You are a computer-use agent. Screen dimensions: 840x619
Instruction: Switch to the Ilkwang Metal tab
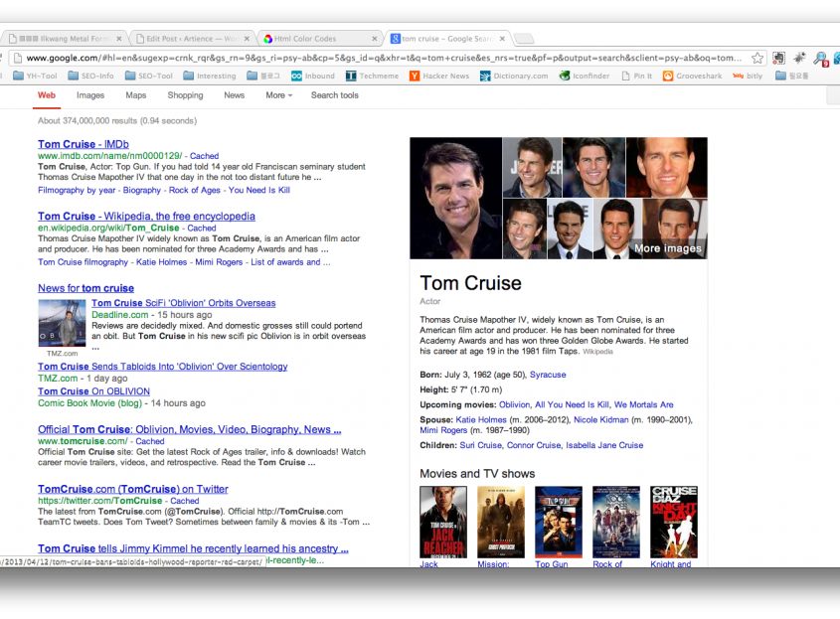point(65,39)
